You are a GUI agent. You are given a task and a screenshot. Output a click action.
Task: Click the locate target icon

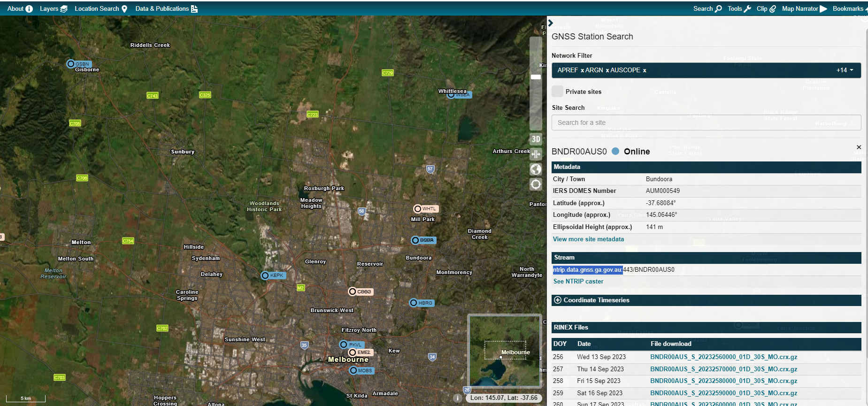click(536, 184)
